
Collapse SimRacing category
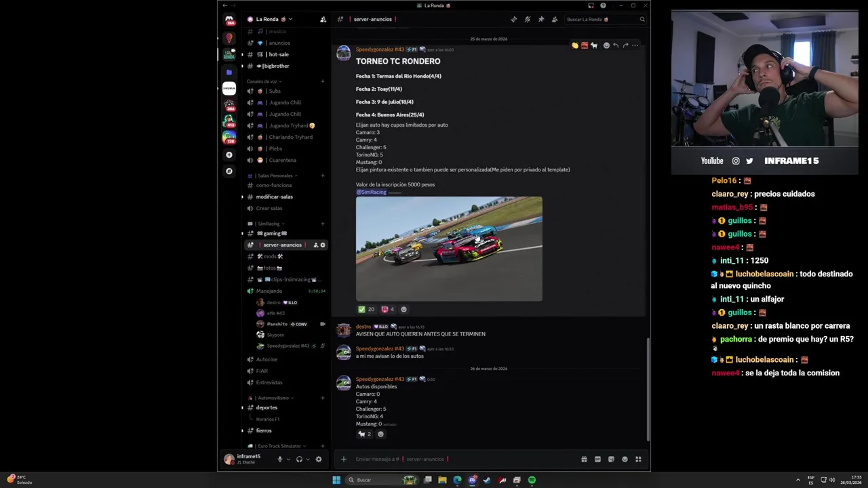click(267, 224)
